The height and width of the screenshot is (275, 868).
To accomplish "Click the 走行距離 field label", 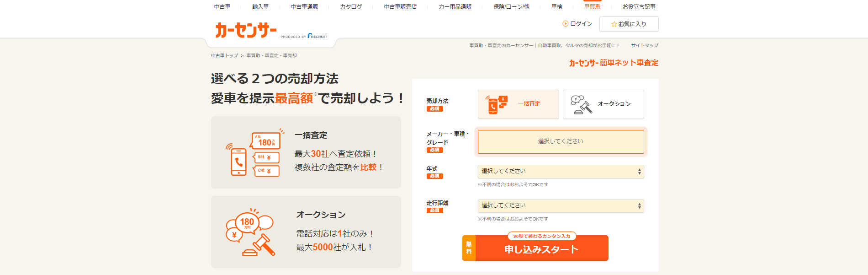I will 437,203.
